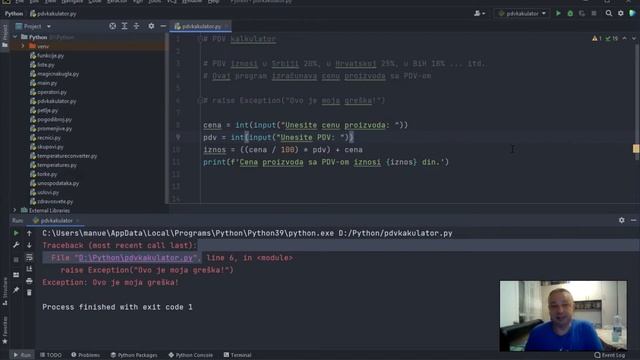Clear all console output with trash icon
The image size is (640, 360).
coord(29,293)
